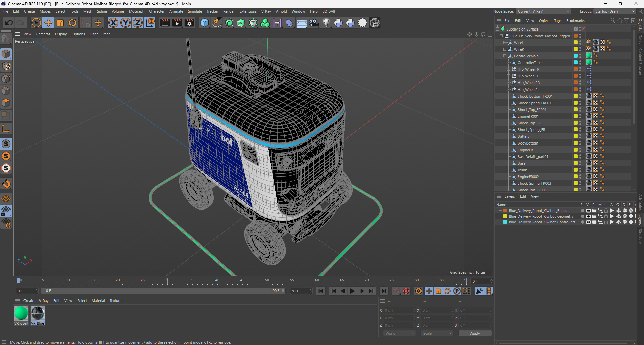Open the MoGraph menu
The width and height of the screenshot is (644, 345).
pyautogui.click(x=136, y=11)
